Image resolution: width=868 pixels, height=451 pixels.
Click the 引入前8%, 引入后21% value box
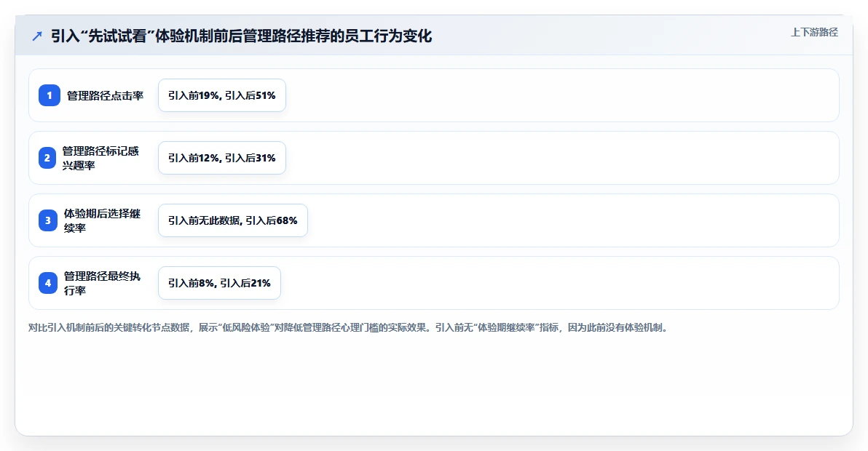219,282
